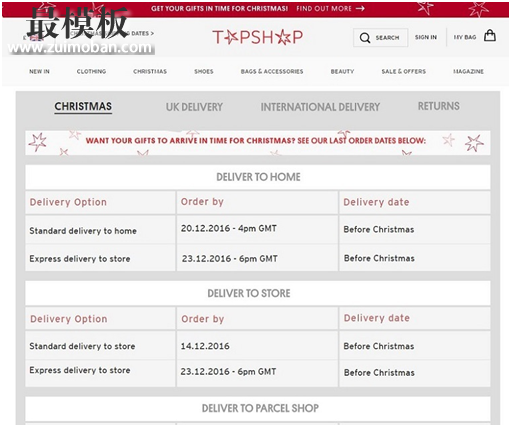Image resolution: width=511 pixels, height=427 pixels.
Task: Click 'Delivery date' header in Deliver To Store
Action: (377, 318)
